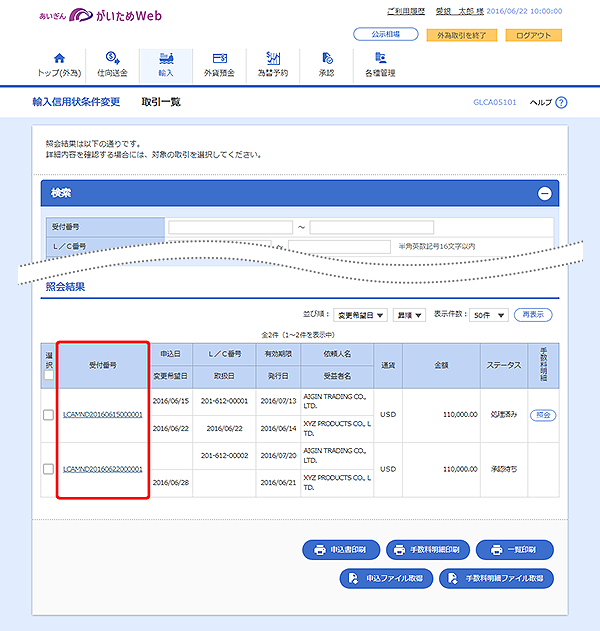Viewport: 600px width, 631px height.
Task: Click the 再表示 button
Action: click(x=533, y=315)
